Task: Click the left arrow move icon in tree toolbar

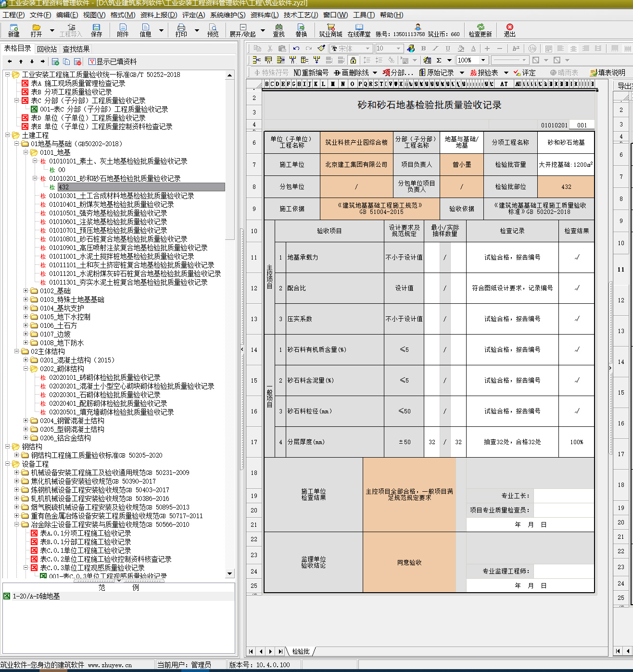Action: pos(10,62)
